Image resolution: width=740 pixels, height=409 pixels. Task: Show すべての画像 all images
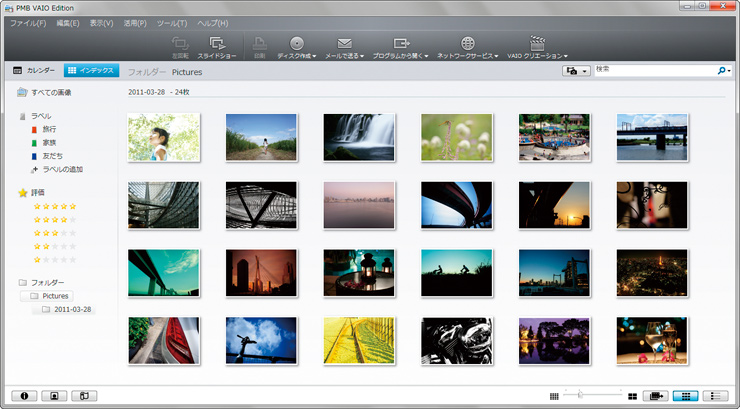pos(50,92)
